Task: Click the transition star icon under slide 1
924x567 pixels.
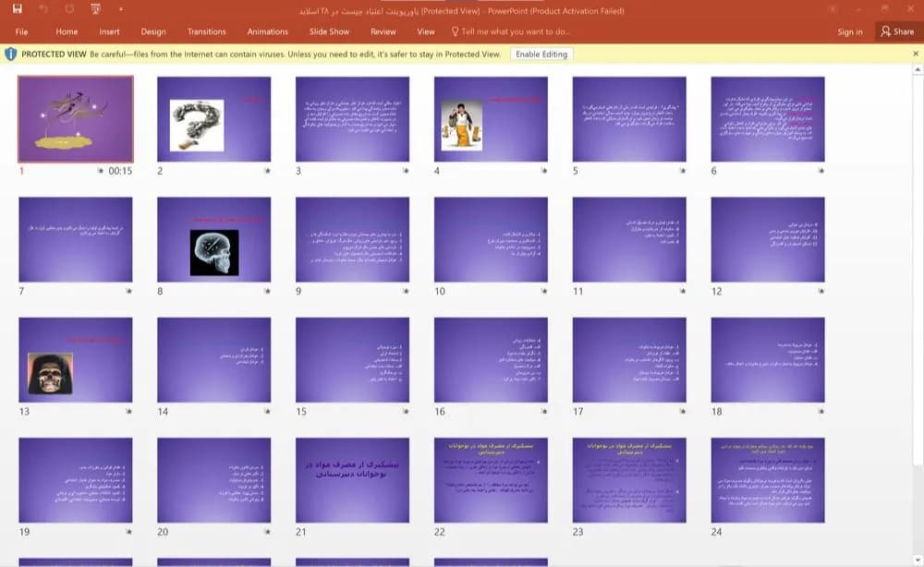Action: tap(100, 171)
